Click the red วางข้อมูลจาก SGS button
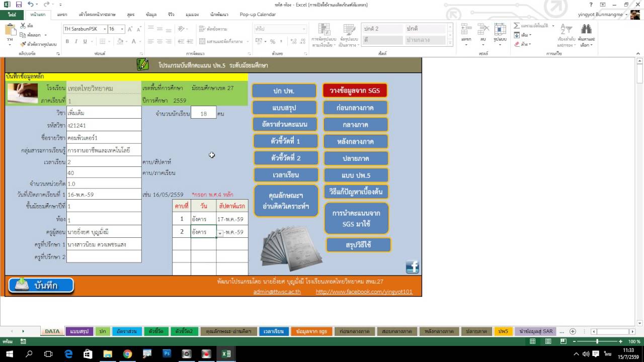This screenshot has width=644, height=362. 355,90
